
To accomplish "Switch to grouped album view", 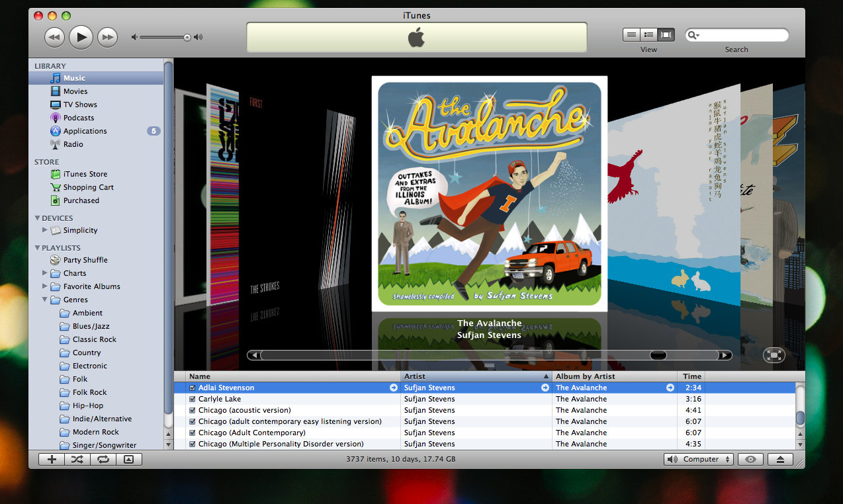I will click(x=648, y=34).
